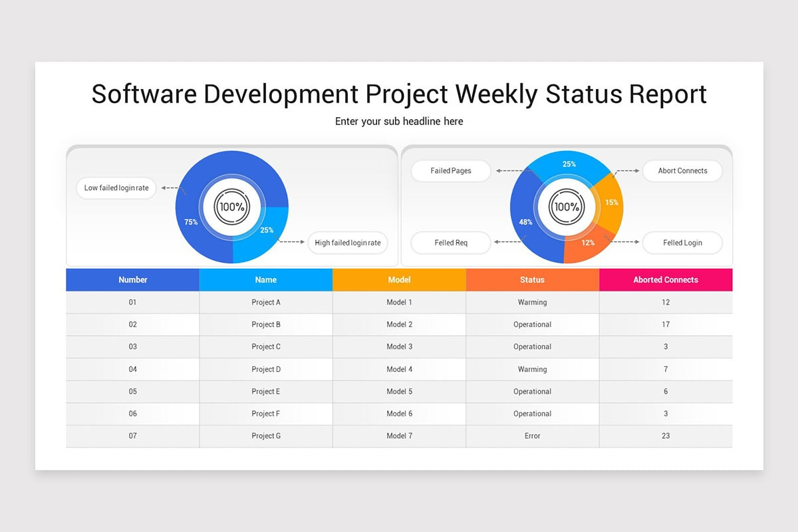This screenshot has width=798, height=532.
Task: Click the Project G table row
Action: point(266,436)
